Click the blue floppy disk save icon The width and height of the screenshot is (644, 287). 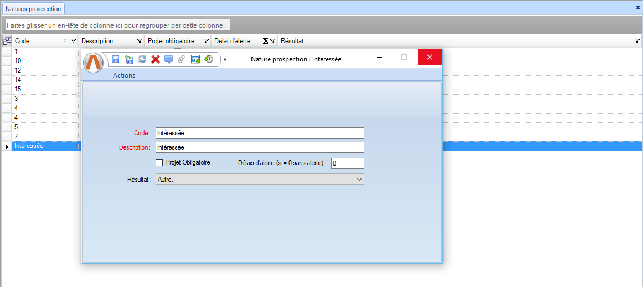tap(116, 59)
